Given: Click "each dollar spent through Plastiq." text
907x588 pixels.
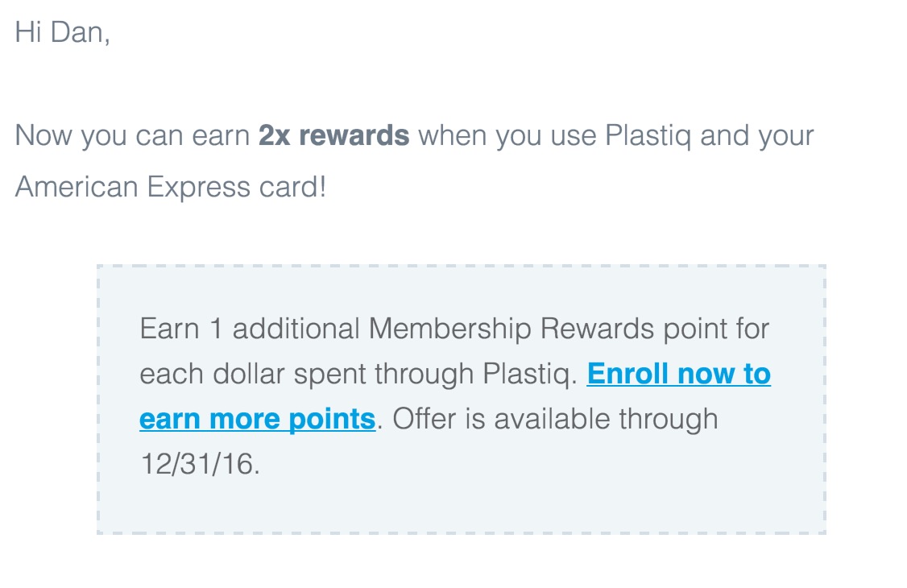Looking at the screenshot, I should (358, 375).
